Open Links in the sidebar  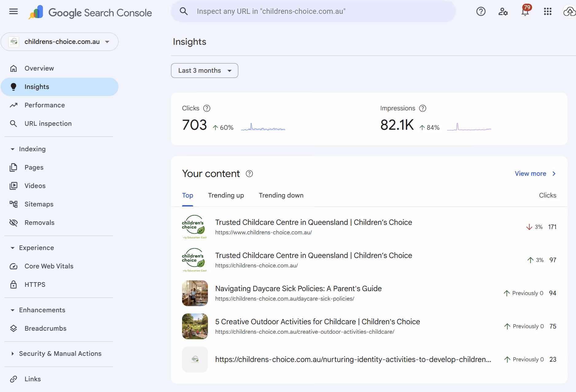coord(60,379)
